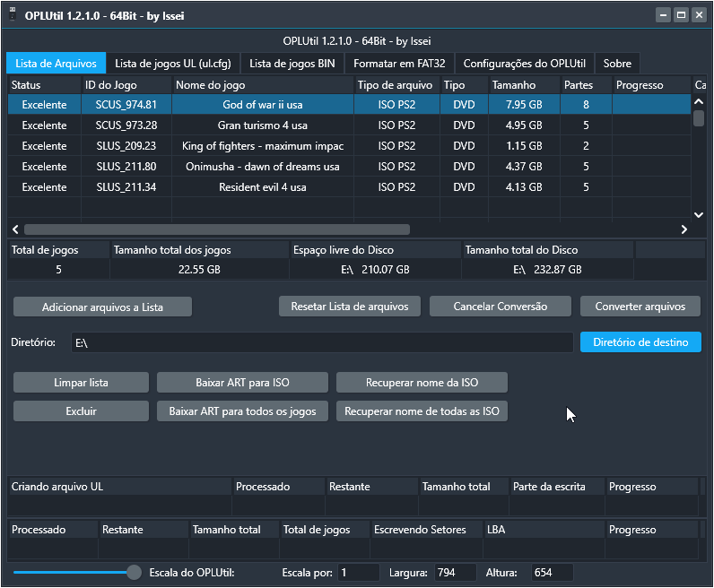The image size is (714, 588).
Task: Click the Escala do OPLUtil slider handle
Action: (x=134, y=572)
